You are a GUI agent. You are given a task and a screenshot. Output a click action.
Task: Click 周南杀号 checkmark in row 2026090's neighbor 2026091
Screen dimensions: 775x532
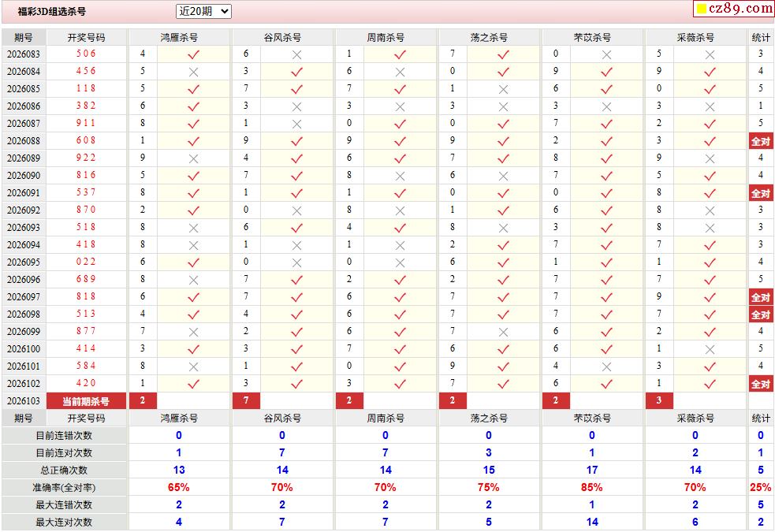tap(400, 193)
